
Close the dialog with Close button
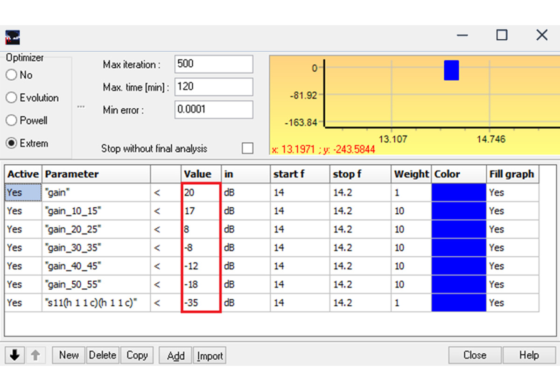[475, 355]
